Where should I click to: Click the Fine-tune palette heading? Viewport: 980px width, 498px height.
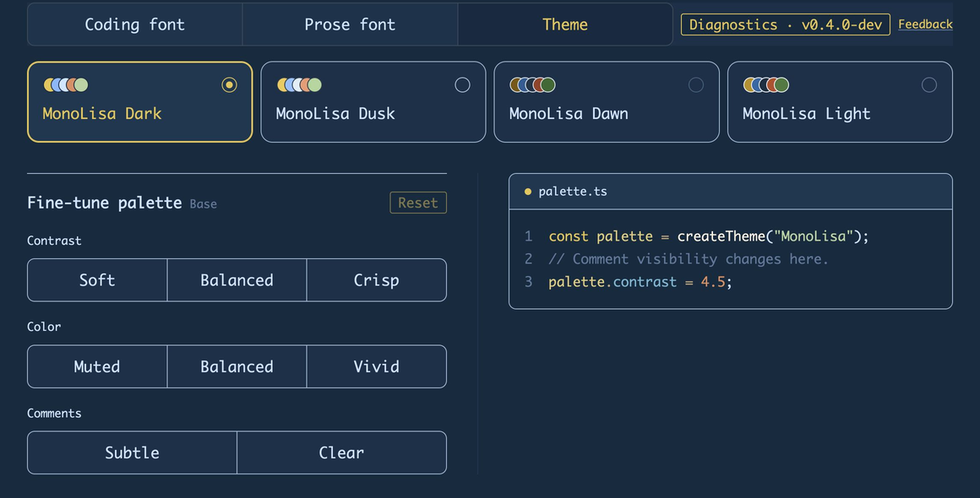(105, 203)
